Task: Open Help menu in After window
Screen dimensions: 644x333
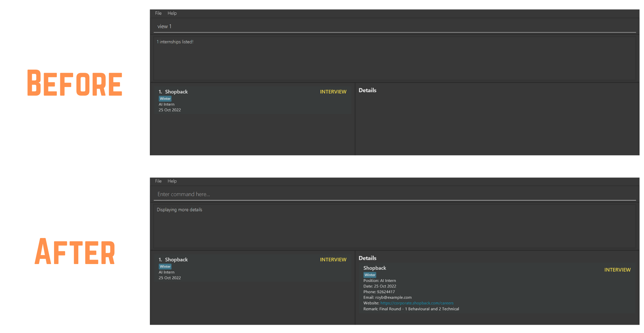Action: pyautogui.click(x=172, y=181)
